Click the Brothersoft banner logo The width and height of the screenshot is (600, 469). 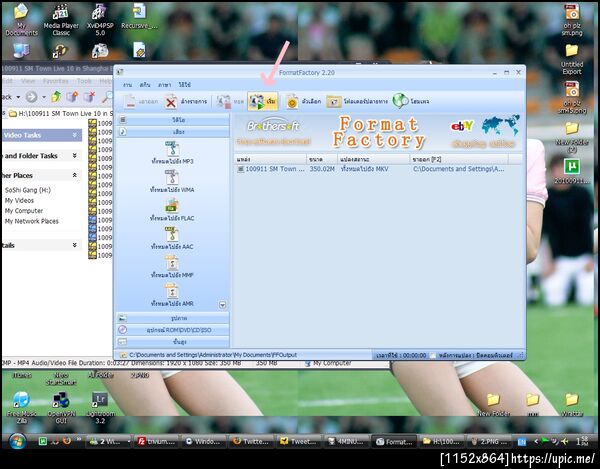pyautogui.click(x=273, y=125)
